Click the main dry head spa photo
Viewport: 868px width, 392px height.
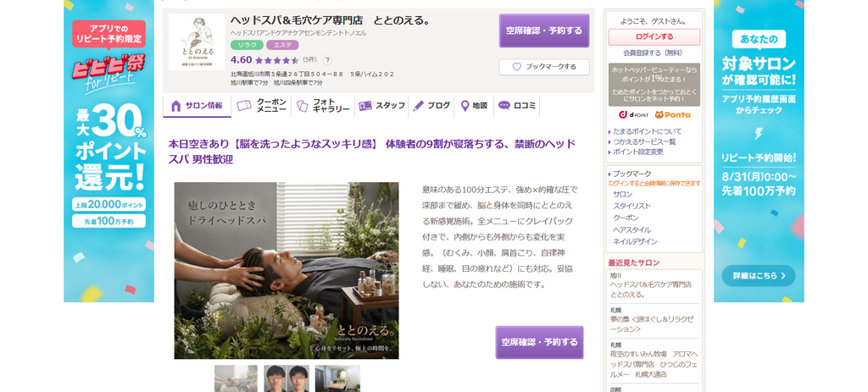click(287, 270)
